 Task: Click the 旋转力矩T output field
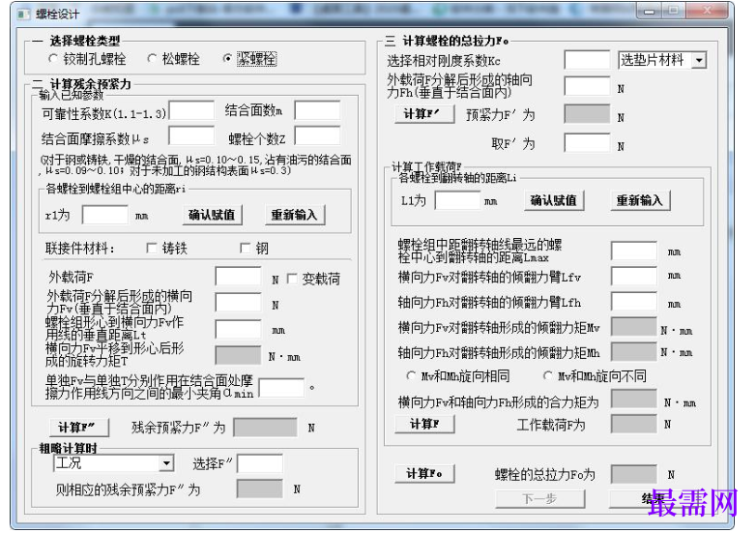pyautogui.click(x=238, y=355)
